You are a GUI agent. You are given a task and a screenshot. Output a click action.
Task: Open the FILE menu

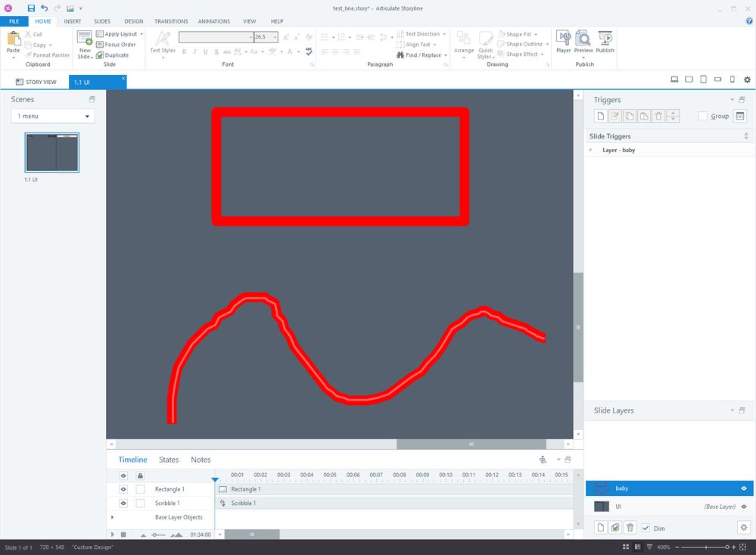(14, 21)
